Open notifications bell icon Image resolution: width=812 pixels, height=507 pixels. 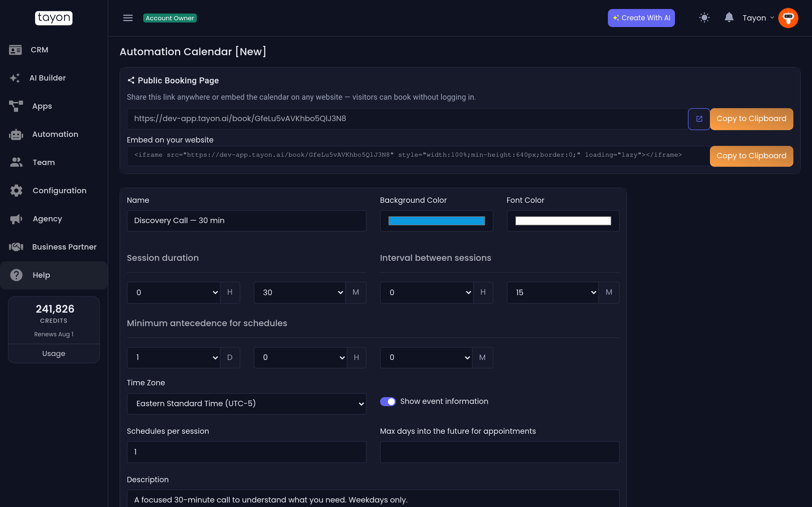(x=729, y=17)
